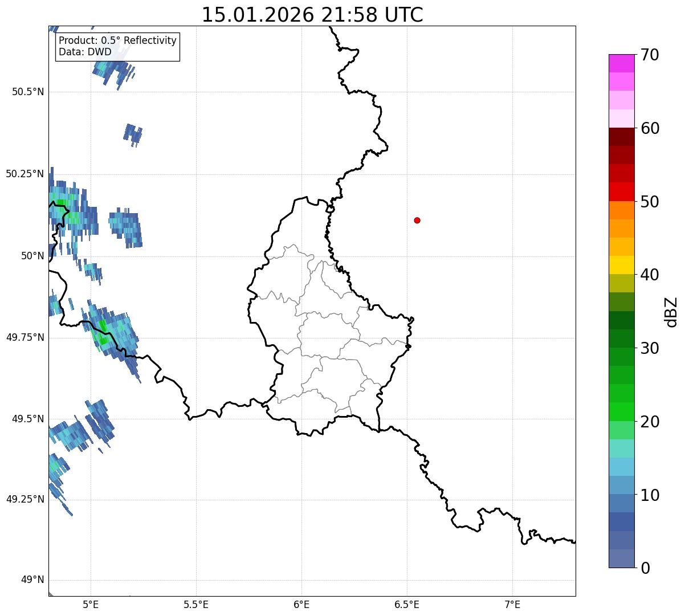
Task: Click the 49°N latitude label
Action: pyautogui.click(x=32, y=580)
